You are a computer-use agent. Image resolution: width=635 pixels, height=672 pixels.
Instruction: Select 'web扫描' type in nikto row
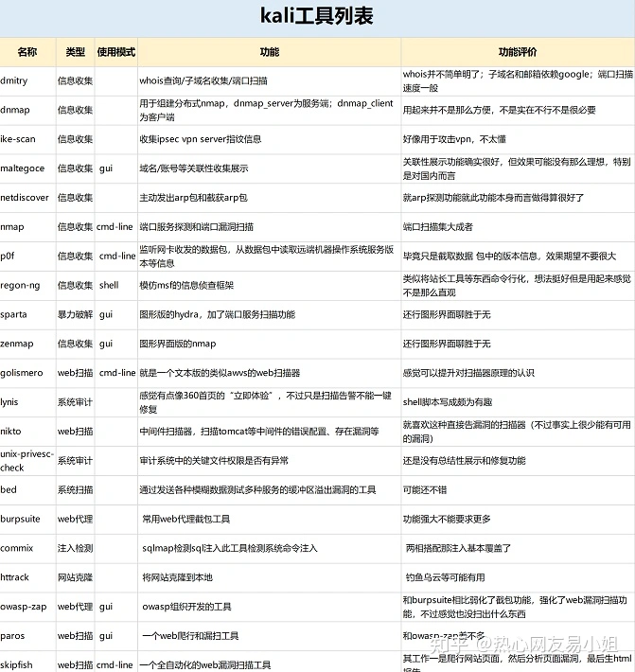(x=75, y=432)
